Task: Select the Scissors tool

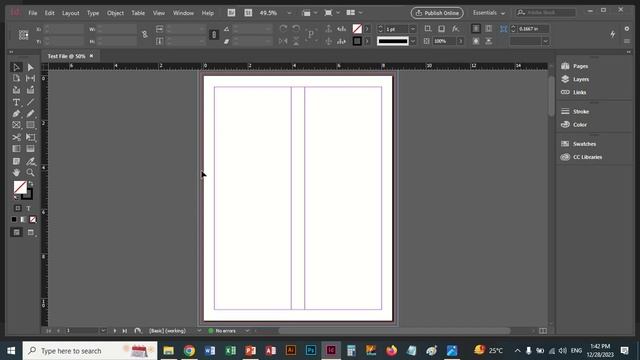Action: point(16,137)
